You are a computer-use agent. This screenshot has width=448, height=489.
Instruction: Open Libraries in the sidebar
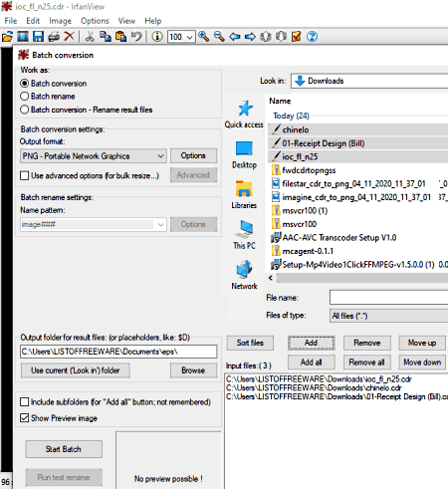[244, 195]
